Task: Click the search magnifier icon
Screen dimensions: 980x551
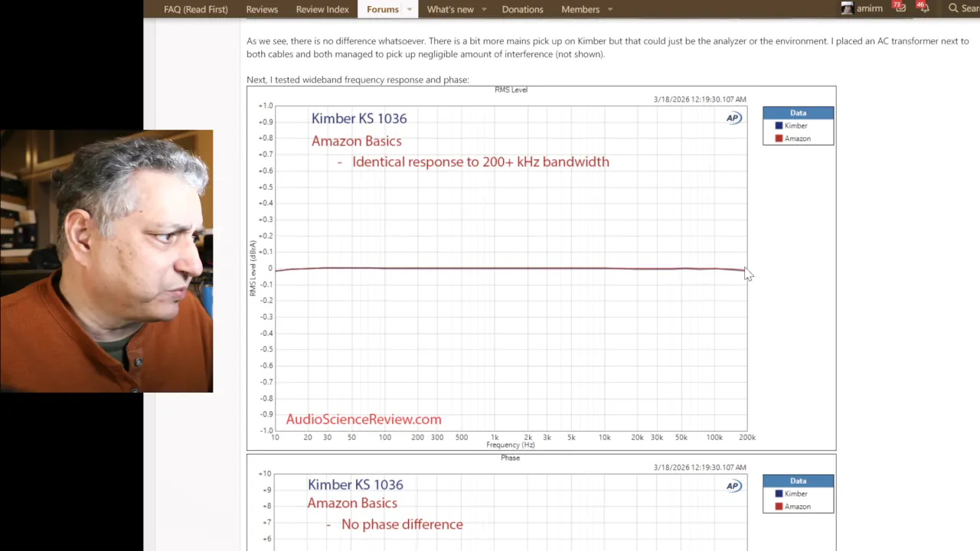Action: tap(953, 8)
